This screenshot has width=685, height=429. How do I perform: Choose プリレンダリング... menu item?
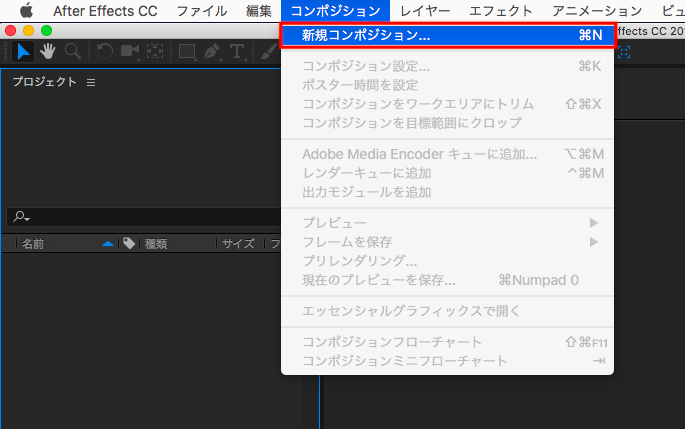[447, 261]
